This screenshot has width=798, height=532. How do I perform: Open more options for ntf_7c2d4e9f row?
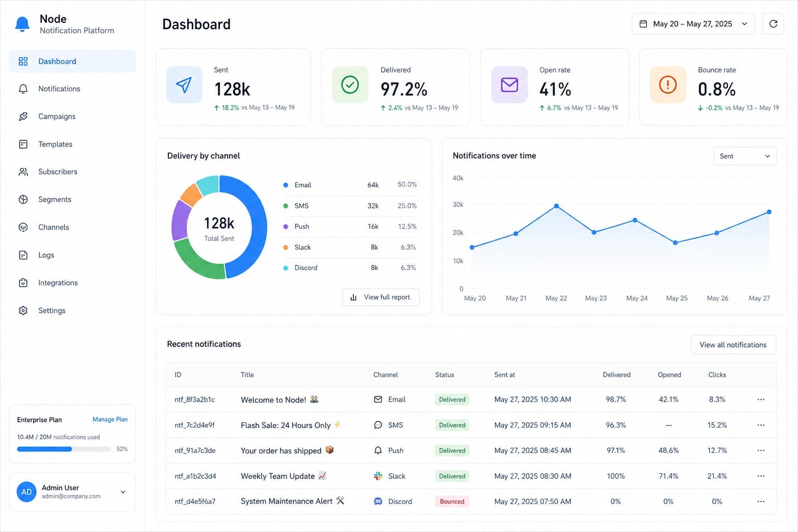point(761,425)
